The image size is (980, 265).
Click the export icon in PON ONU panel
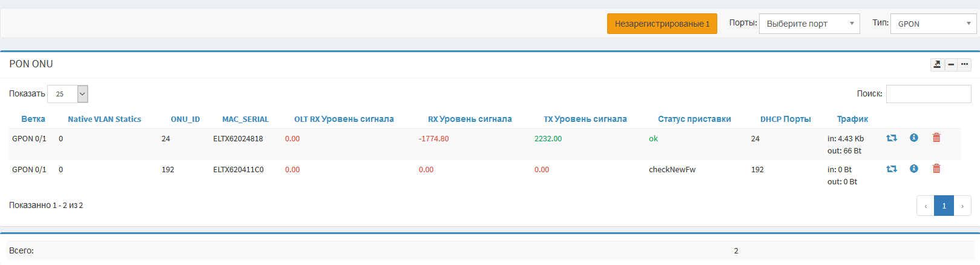tap(938, 64)
